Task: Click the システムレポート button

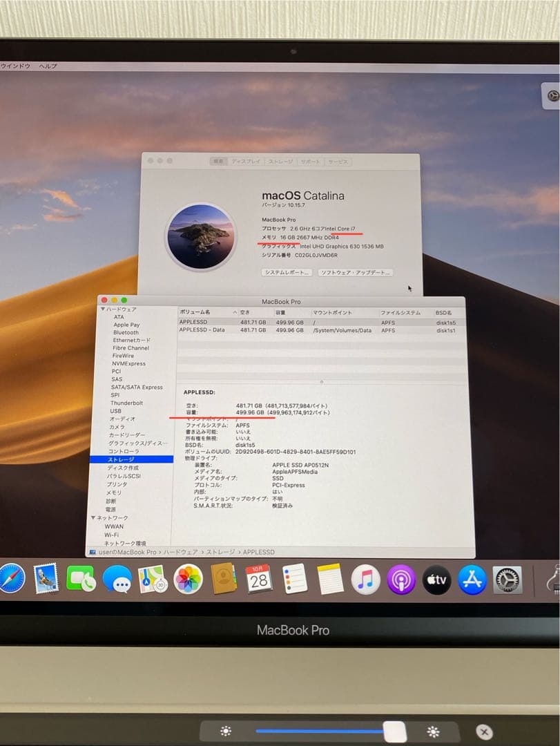Action: coord(287,271)
